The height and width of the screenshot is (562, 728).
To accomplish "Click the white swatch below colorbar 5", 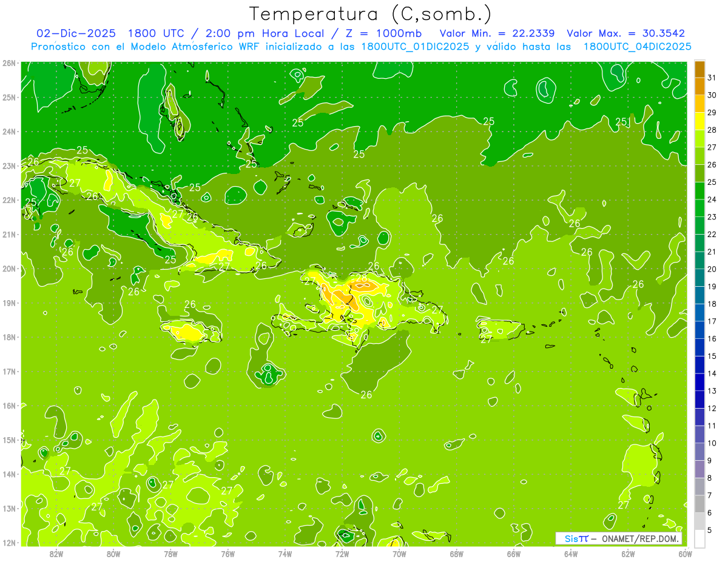I will point(699,538).
